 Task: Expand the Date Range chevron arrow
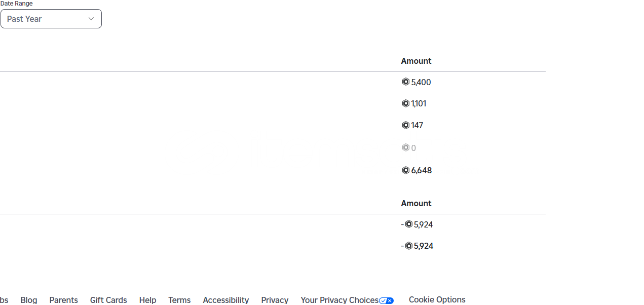click(91, 19)
